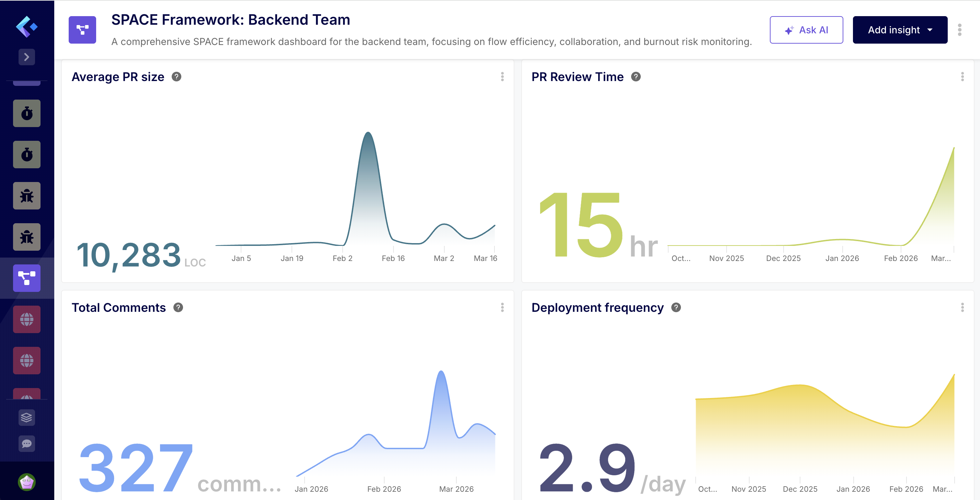Click the app logo in the sidebar

[26, 27]
